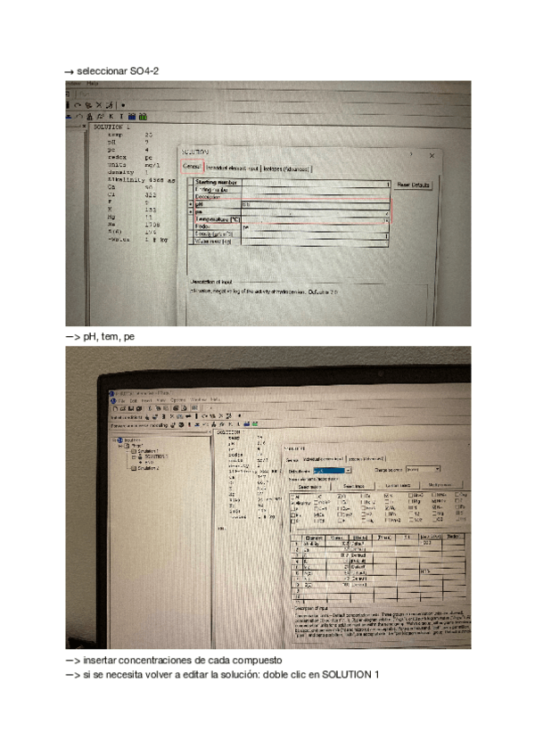Open the Options menu in lower photo window
Image resolution: width=535 pixels, height=756 pixels.
pos(178,399)
